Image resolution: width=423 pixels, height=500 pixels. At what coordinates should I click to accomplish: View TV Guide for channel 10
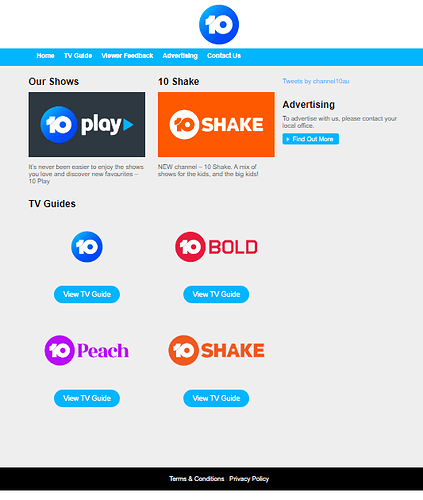(87, 294)
